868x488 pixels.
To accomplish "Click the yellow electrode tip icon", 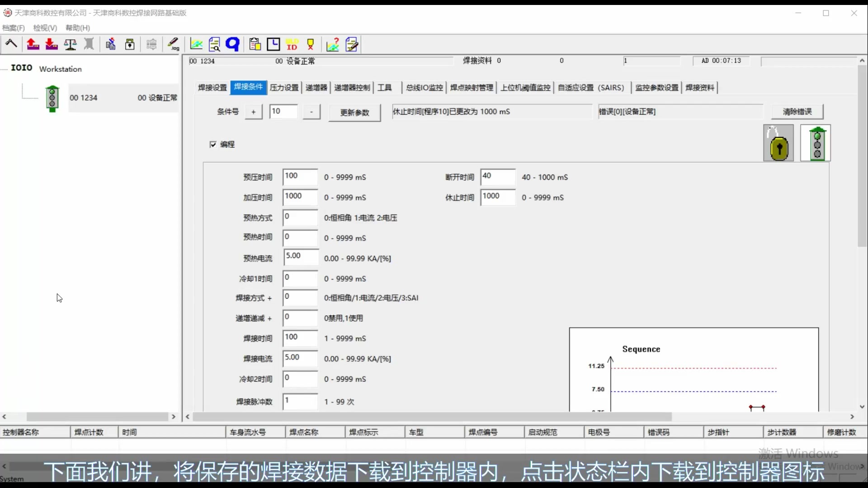I will coord(311,44).
